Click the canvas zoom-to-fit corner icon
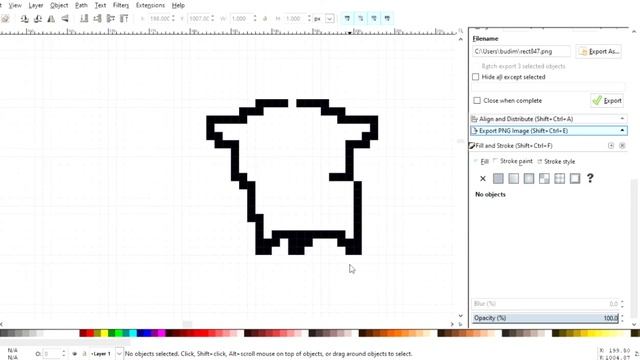This screenshot has width=640, height=360. click(460, 31)
